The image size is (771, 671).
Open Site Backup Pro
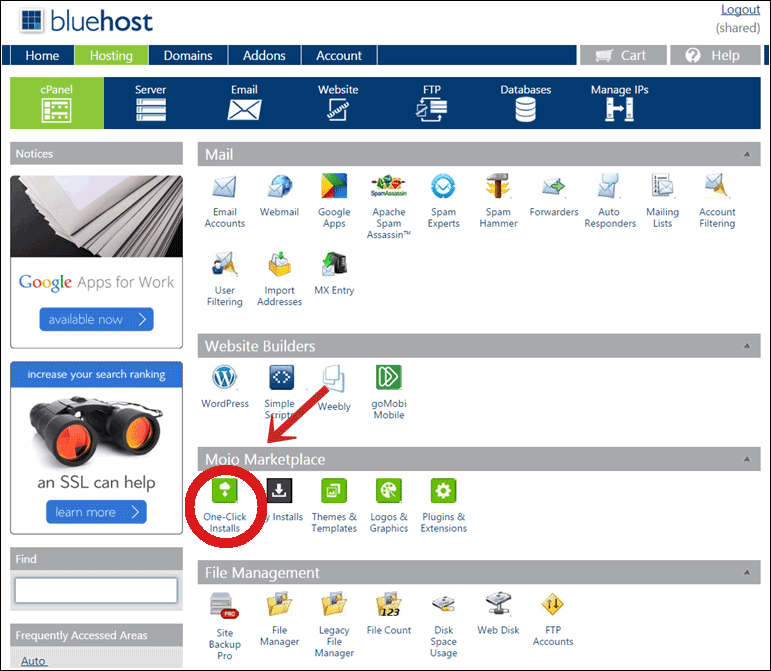pyautogui.click(x=225, y=626)
